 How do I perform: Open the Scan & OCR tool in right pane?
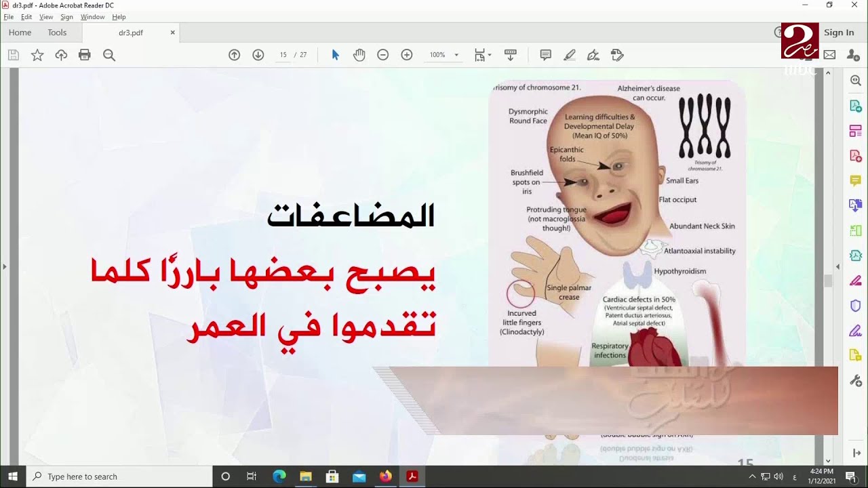pos(855,256)
